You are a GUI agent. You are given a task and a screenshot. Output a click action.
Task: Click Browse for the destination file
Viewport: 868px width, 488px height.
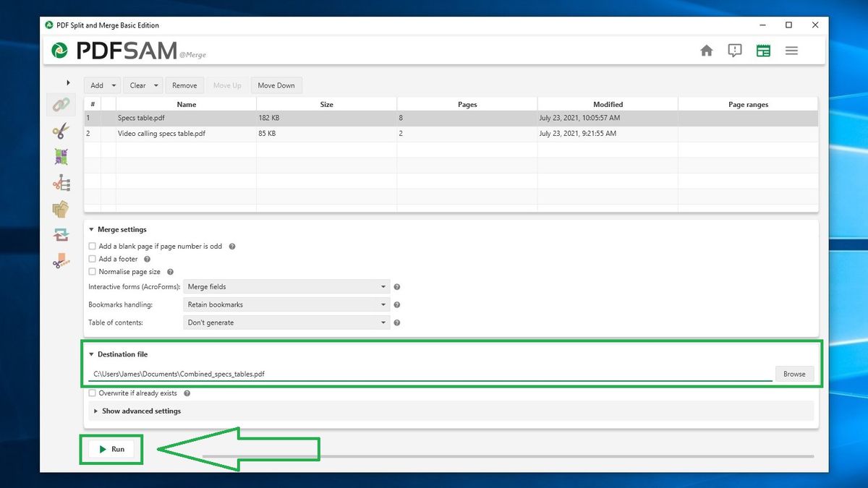[x=793, y=374]
